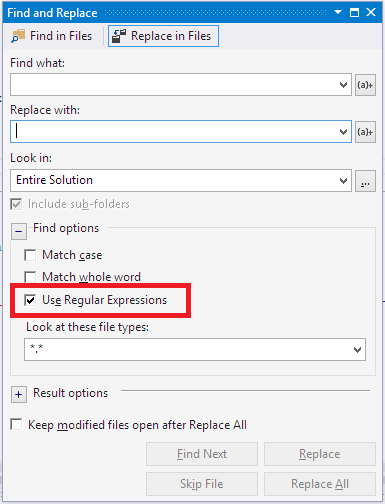385x504 pixels.
Task: Collapse the Find options section
Action: pos(19,231)
